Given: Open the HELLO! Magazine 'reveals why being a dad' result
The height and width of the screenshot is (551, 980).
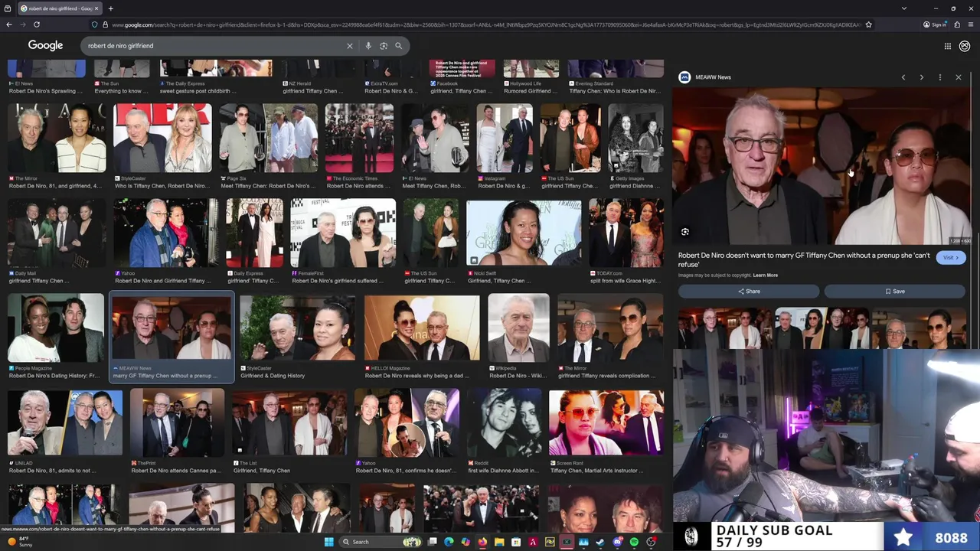Looking at the screenshot, I should click(x=422, y=336).
